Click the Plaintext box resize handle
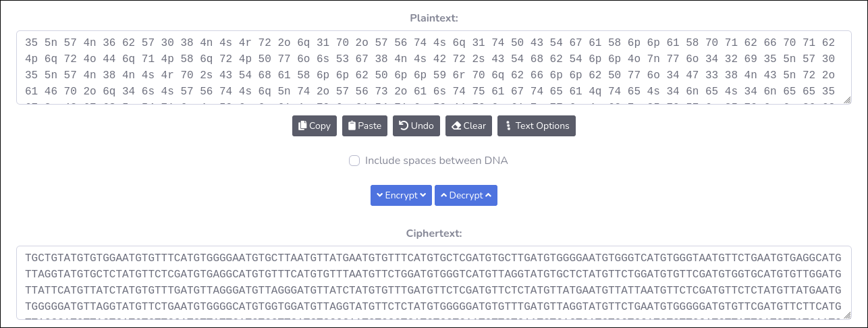Screen dimensions: 868x328 [847, 101]
